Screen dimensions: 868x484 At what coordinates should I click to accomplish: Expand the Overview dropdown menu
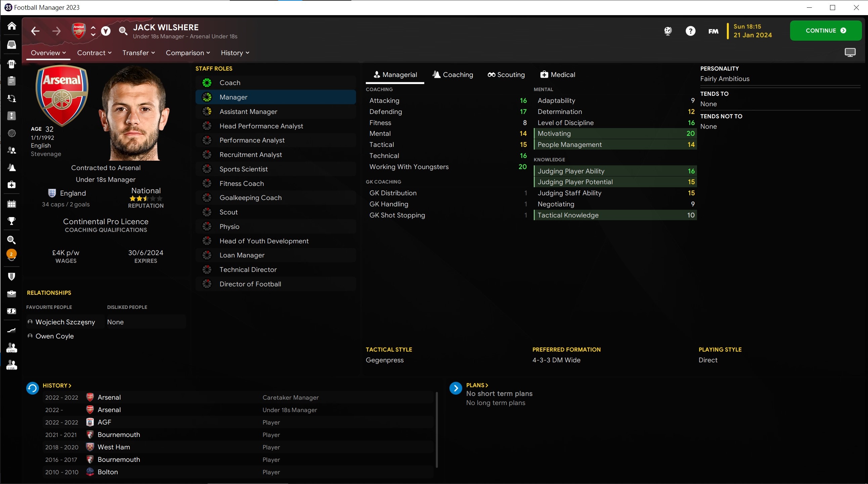click(x=48, y=53)
